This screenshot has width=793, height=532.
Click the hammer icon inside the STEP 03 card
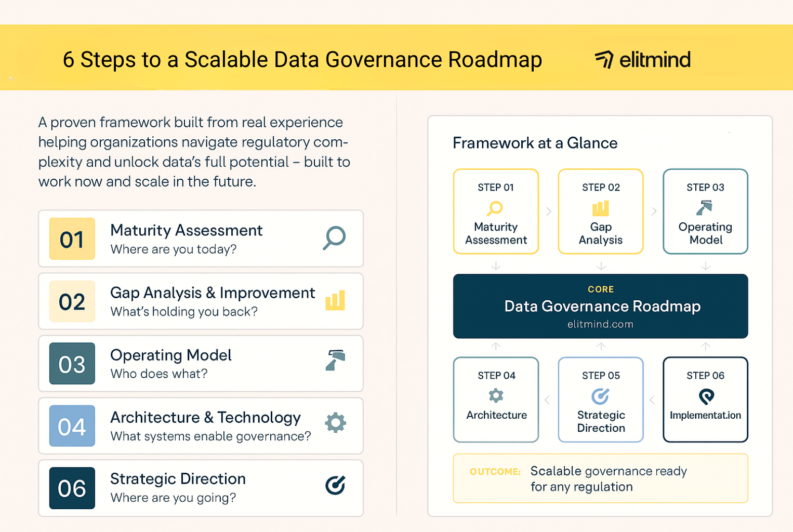[x=704, y=208]
